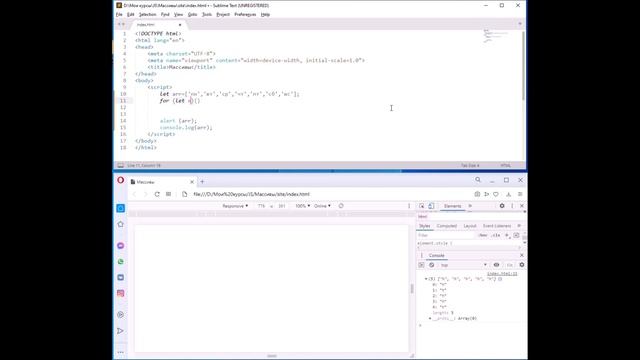Expand the __proto__ Array entry
Screen dimensions: 640x360
pos(430,318)
